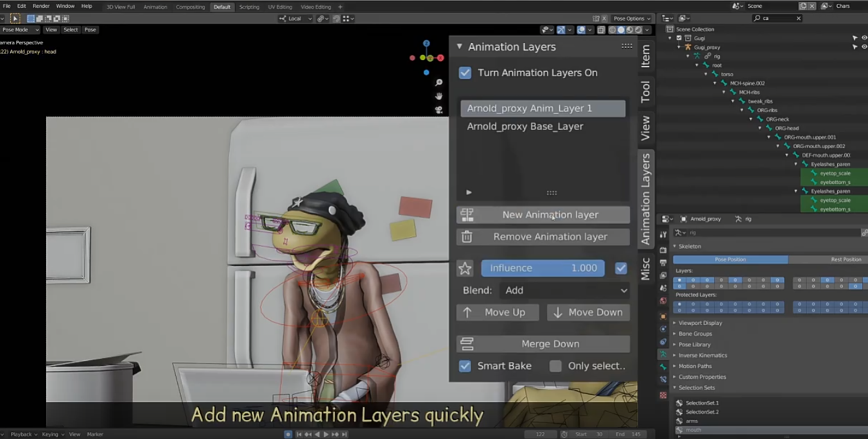Screen dimensions: 868x439
Task: Toggle camera view with camera gizmo
Action: click(438, 110)
